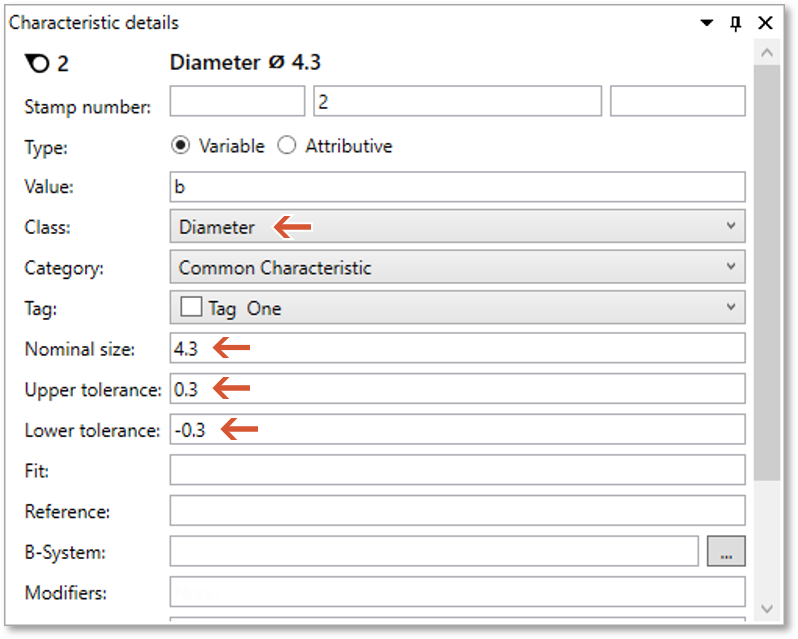This screenshot has width=798, height=639.
Task: Expand the Category dropdown list
Action: (x=457, y=268)
